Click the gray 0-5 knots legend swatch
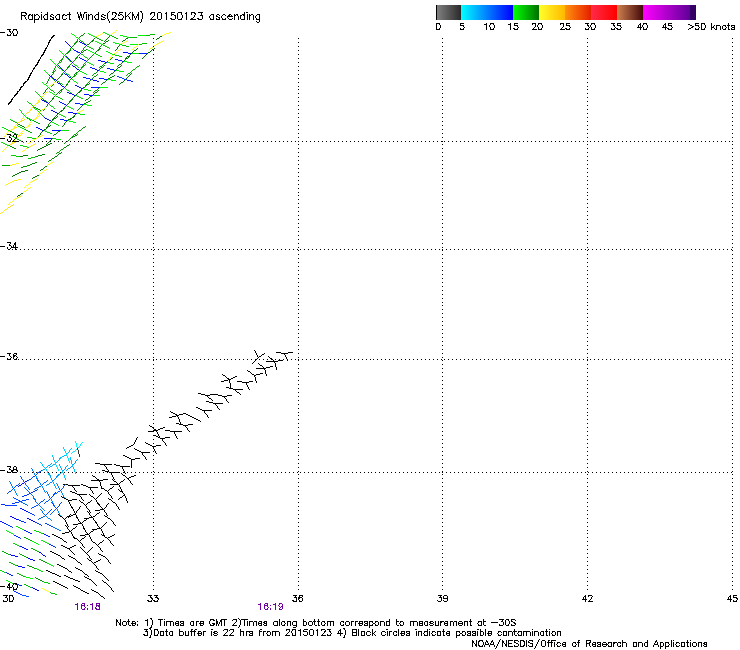This screenshot has width=740, height=650. [x=448, y=12]
